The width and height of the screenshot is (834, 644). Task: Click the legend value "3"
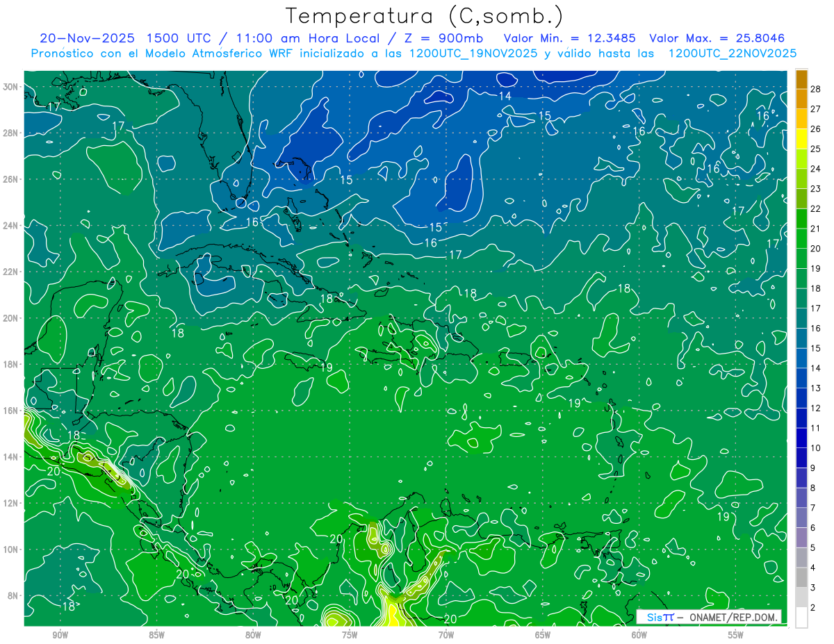813,588
